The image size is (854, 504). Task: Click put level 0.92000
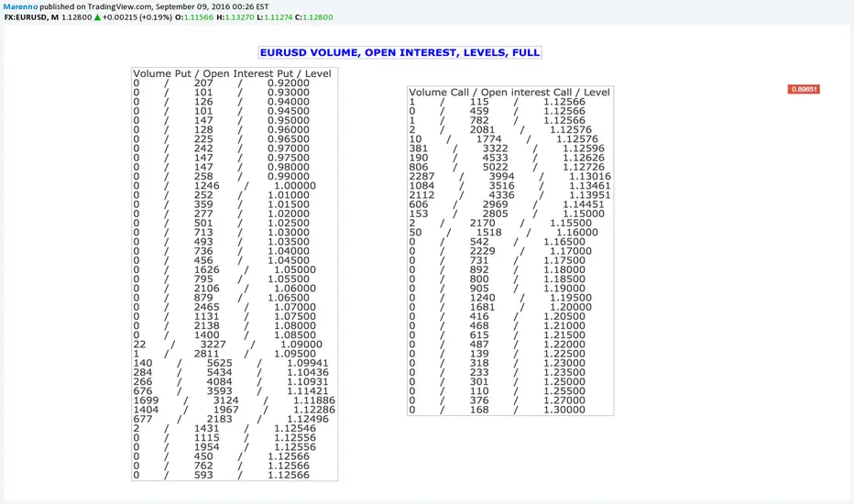(288, 82)
